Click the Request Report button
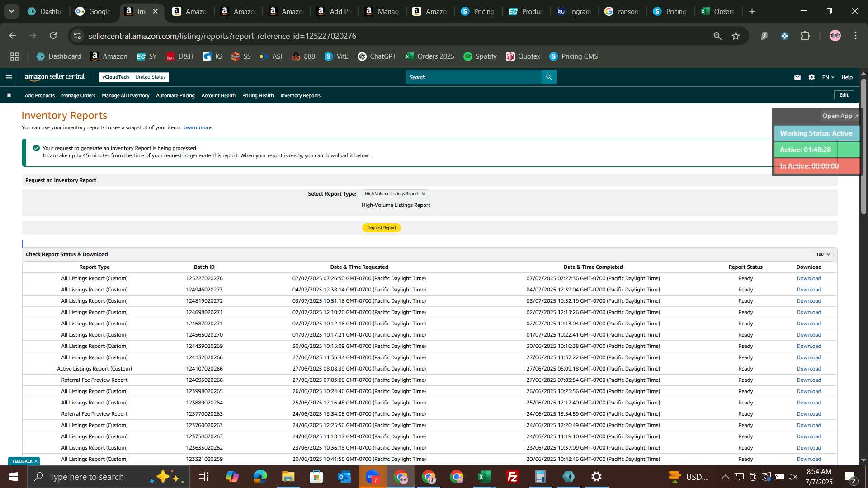This screenshot has height=488, width=868. tap(382, 228)
